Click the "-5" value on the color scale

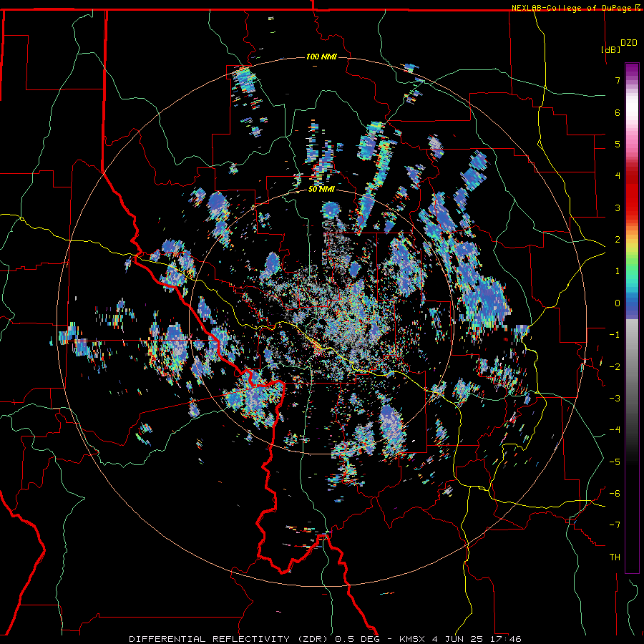615,462
